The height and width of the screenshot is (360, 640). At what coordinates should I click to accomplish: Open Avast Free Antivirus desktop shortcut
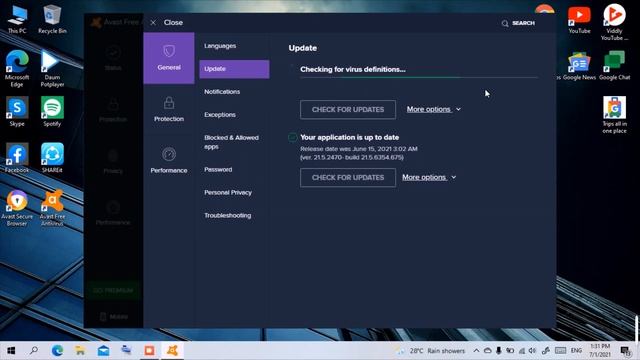coord(52,208)
